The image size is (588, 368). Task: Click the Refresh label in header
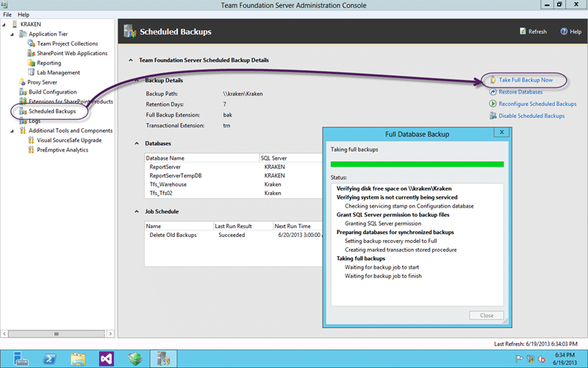click(x=537, y=32)
